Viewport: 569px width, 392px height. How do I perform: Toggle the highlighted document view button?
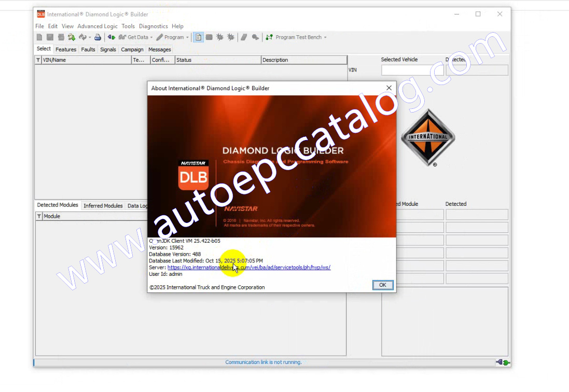pyautogui.click(x=198, y=37)
